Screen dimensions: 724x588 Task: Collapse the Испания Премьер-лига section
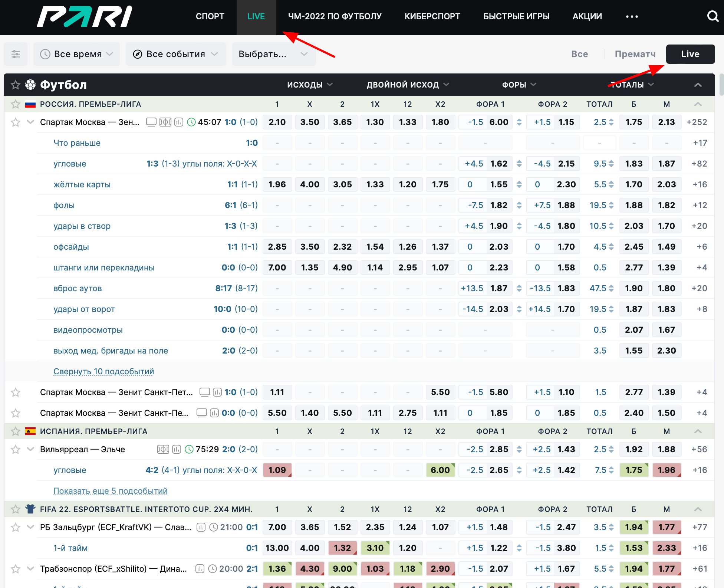pyautogui.click(x=698, y=431)
